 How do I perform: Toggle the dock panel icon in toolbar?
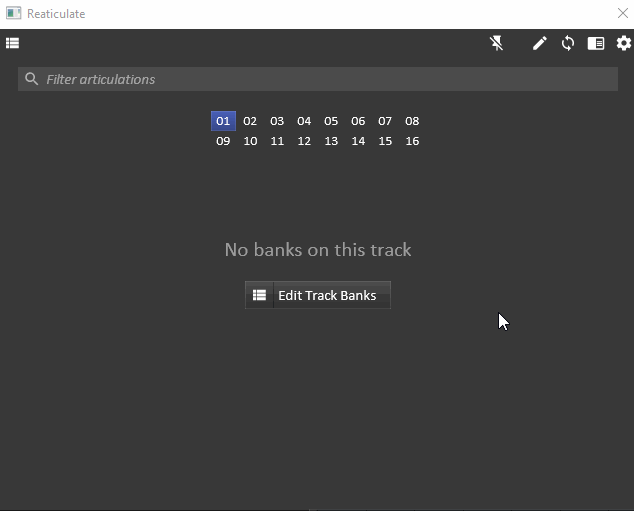tap(596, 43)
